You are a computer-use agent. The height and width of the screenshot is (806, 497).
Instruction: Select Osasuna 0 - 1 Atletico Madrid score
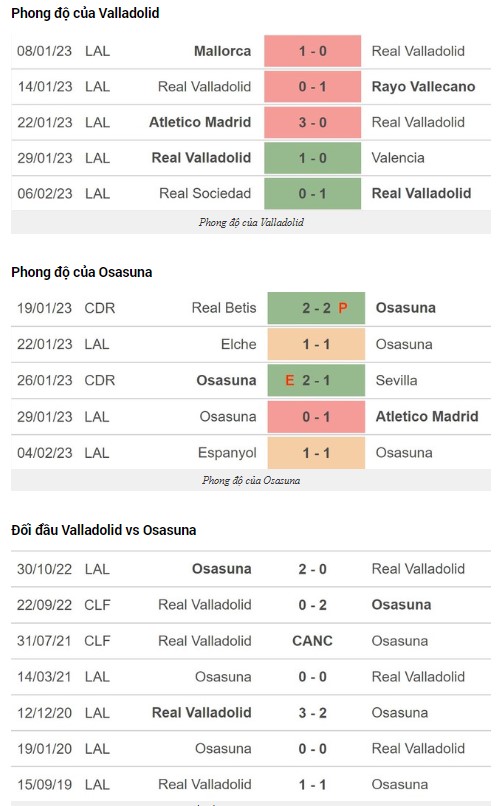click(316, 416)
